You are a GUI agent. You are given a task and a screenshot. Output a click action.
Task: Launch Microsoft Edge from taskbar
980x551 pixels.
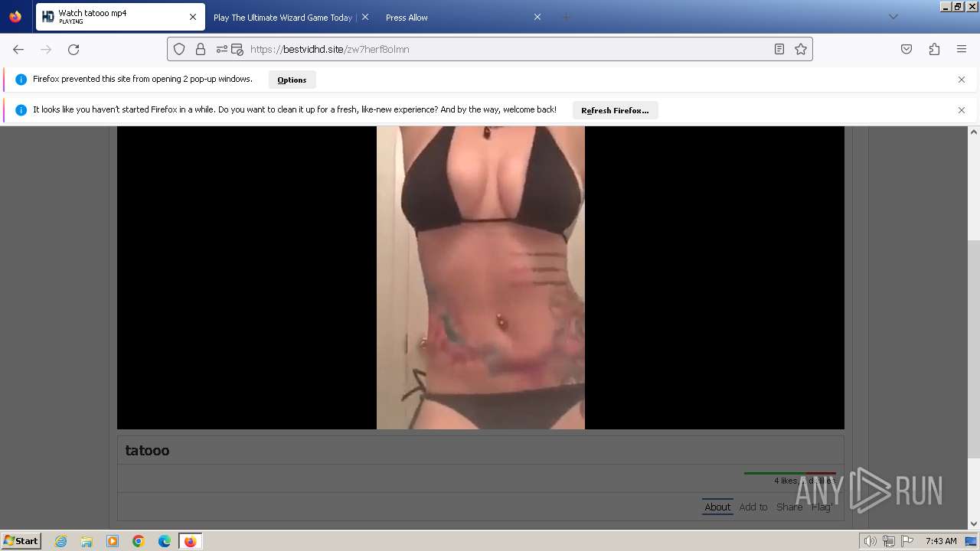[x=165, y=541]
